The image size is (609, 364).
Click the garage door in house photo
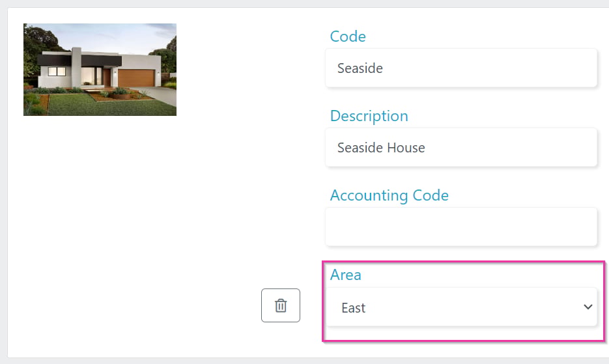click(136, 77)
